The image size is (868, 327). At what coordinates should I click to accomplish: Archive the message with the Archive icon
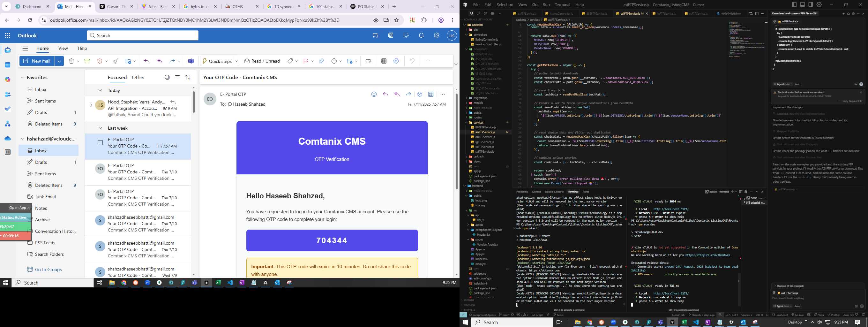pyautogui.click(x=87, y=61)
